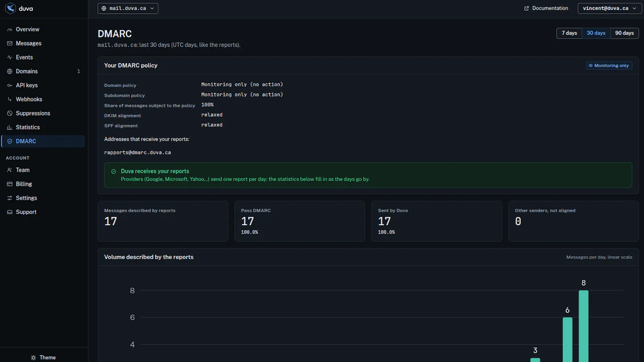The height and width of the screenshot is (362, 644).
Task: Click the Suppressions ban icon
Action: 10,113
